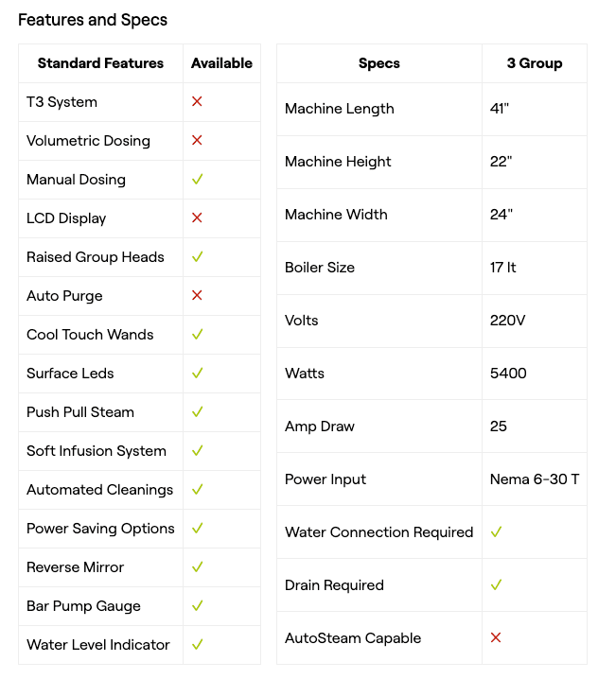Click the Boiler Size row label
The width and height of the screenshot is (616, 679).
[x=320, y=267]
